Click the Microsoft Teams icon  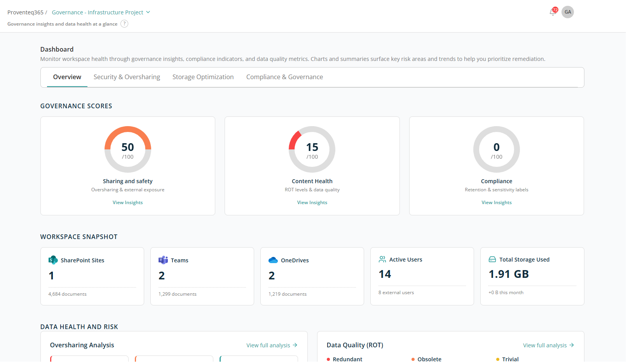click(x=163, y=260)
